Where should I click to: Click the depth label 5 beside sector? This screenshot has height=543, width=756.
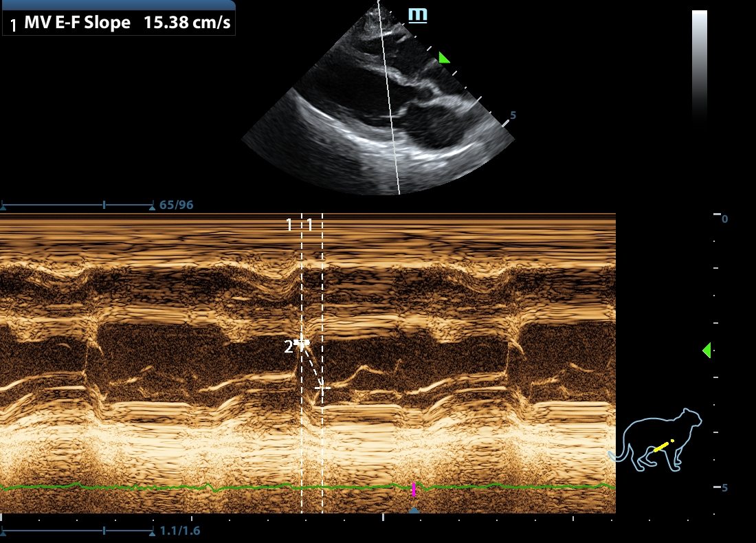click(x=513, y=115)
